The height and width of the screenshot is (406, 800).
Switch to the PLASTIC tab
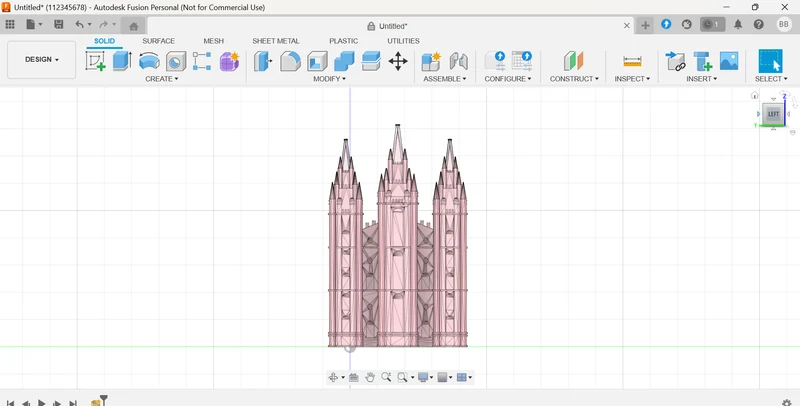(x=343, y=41)
